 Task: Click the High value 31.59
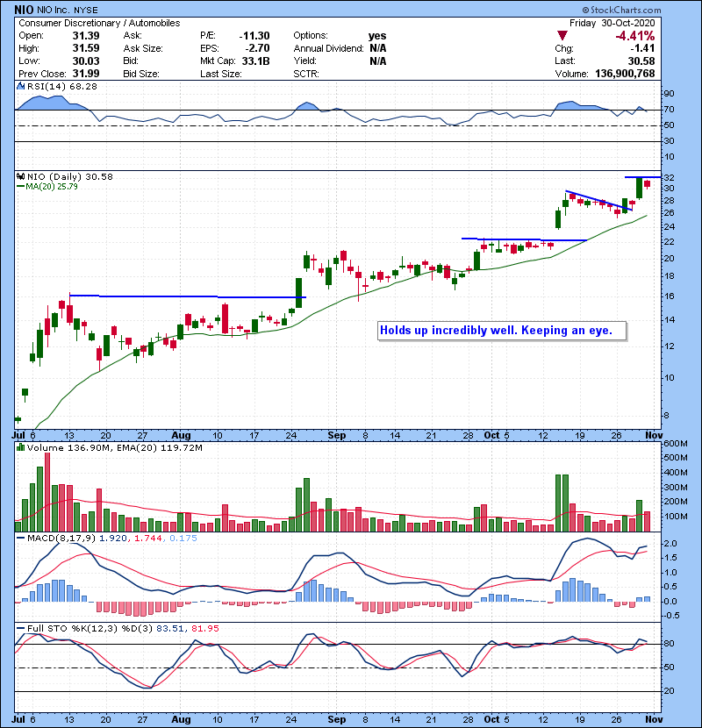click(86, 48)
